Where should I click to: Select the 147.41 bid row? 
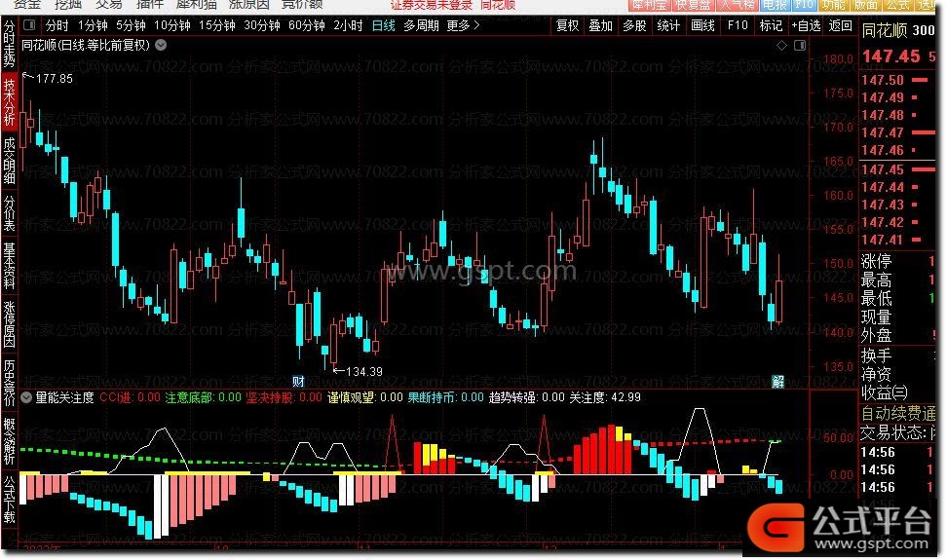pyautogui.click(x=897, y=240)
